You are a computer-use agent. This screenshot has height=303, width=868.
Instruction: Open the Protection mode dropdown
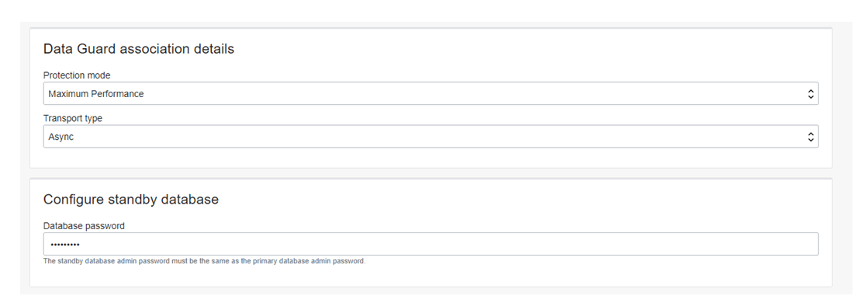click(x=431, y=93)
